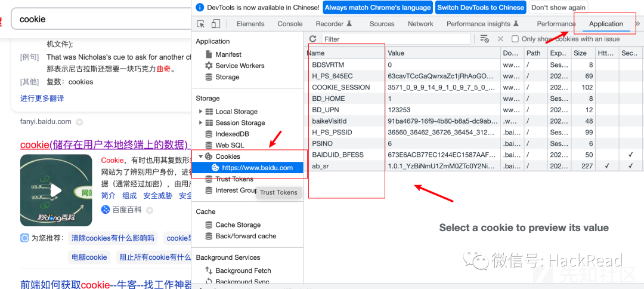Viewport: 644px width, 289px height.
Task: Select the BD_HOME cookie row
Action: [474, 99]
